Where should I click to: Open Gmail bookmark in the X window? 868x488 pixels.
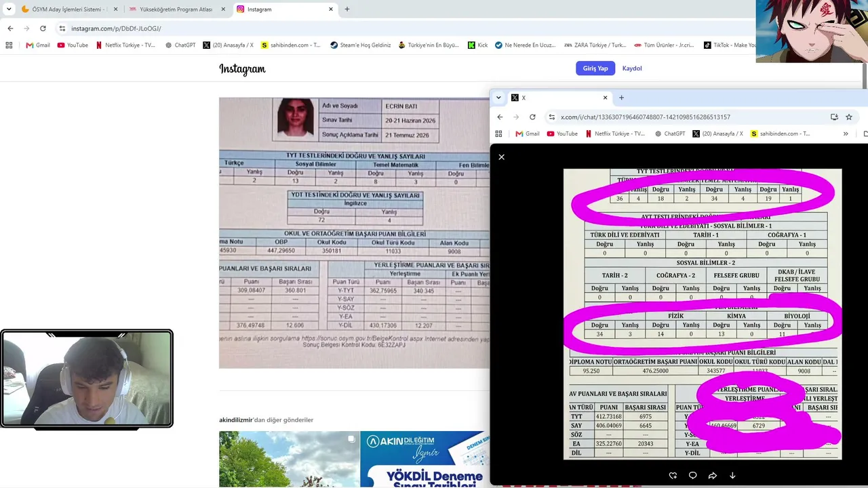[527, 134]
